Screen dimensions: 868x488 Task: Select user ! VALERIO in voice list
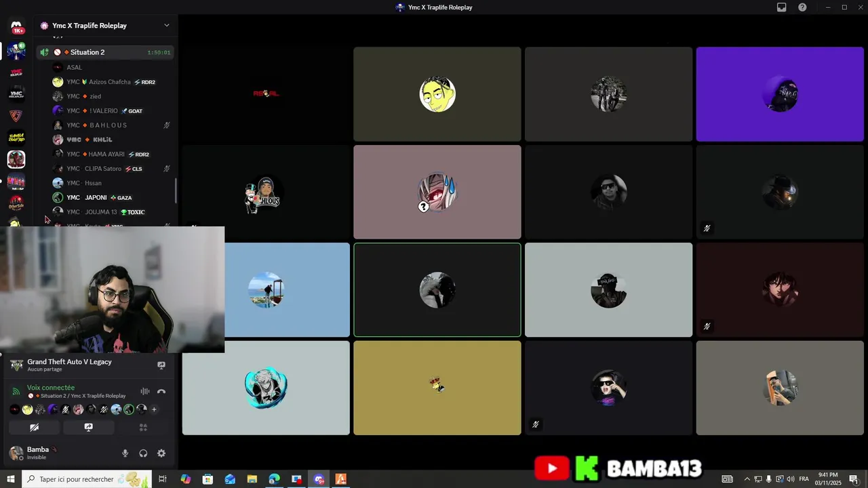112,110
